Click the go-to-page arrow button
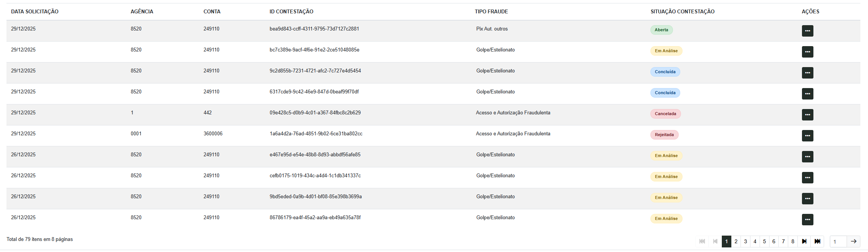The width and height of the screenshot is (868, 252). [853, 241]
